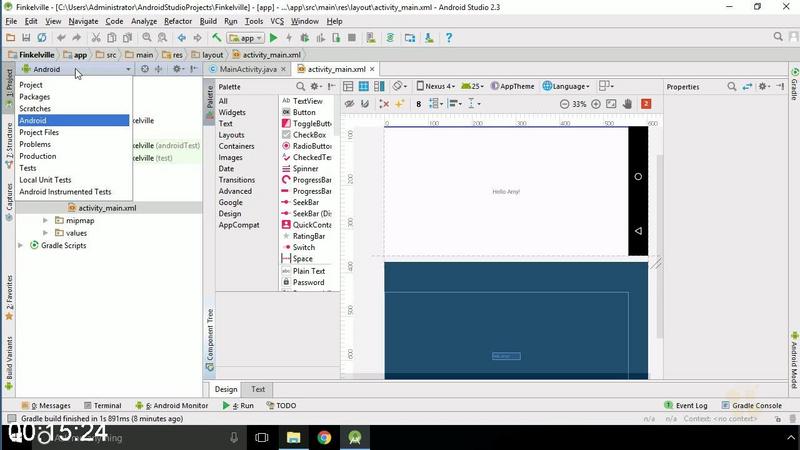Click the Find magnifier toolbar icon
Image resolution: width=800 pixels, height=450 pixels.
coord(147,38)
